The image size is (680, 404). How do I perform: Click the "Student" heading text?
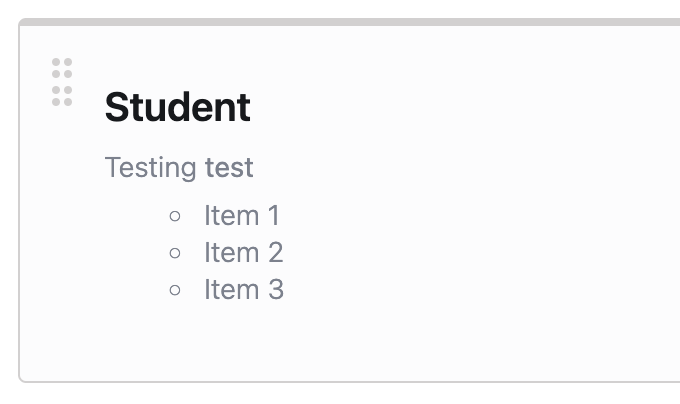[x=177, y=107]
